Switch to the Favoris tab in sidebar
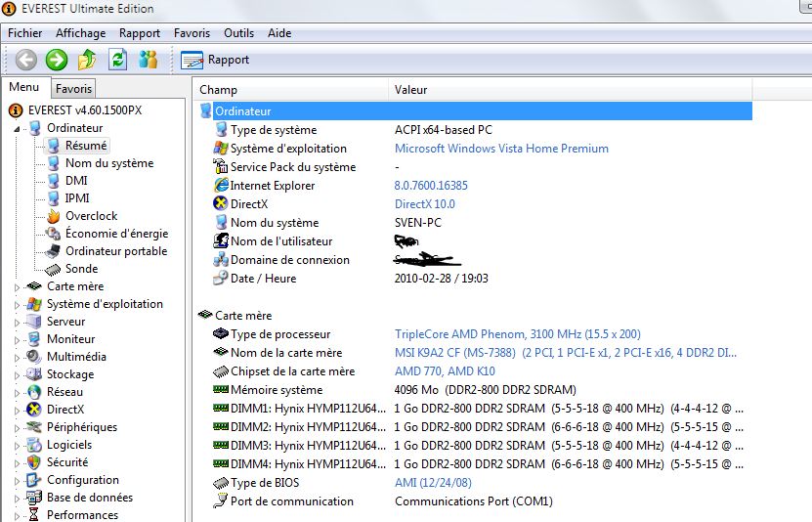 click(x=73, y=89)
